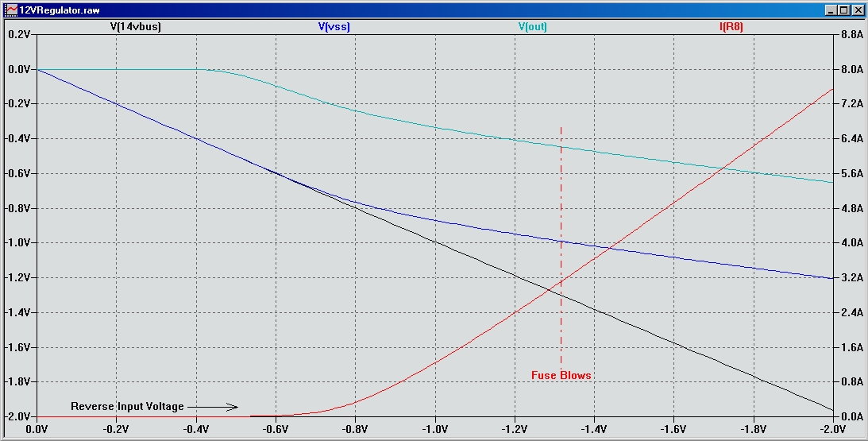Click the -2.0V left vertical axis label
This screenshot has height=441, width=868.
pos(17,416)
